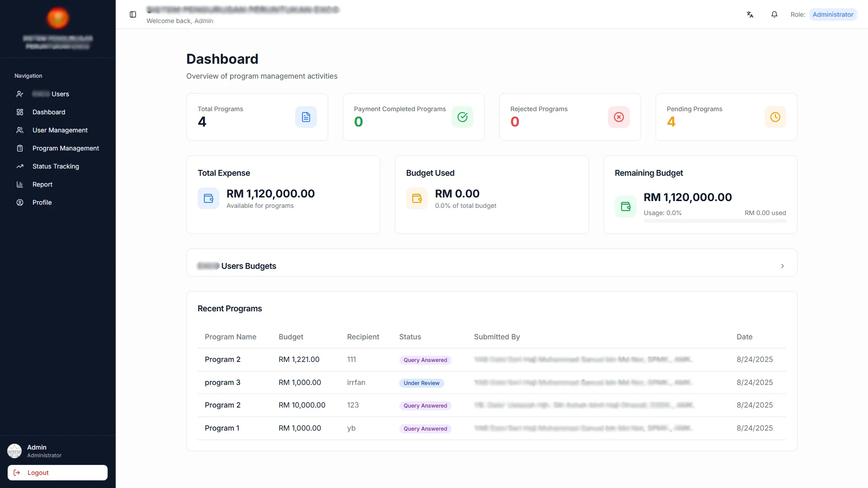Click the Pending Programs clock icon
Screen dimensions: 868x488
coord(775,117)
